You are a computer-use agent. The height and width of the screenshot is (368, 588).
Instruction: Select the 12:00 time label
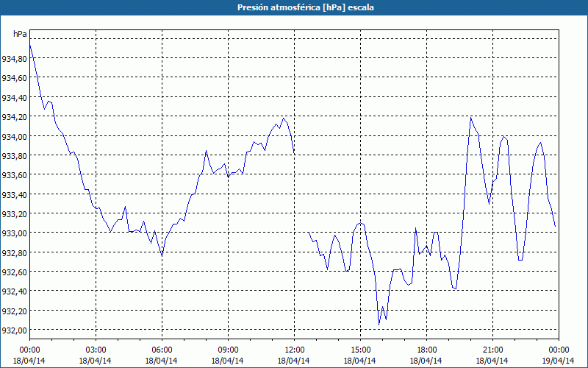[294, 350]
